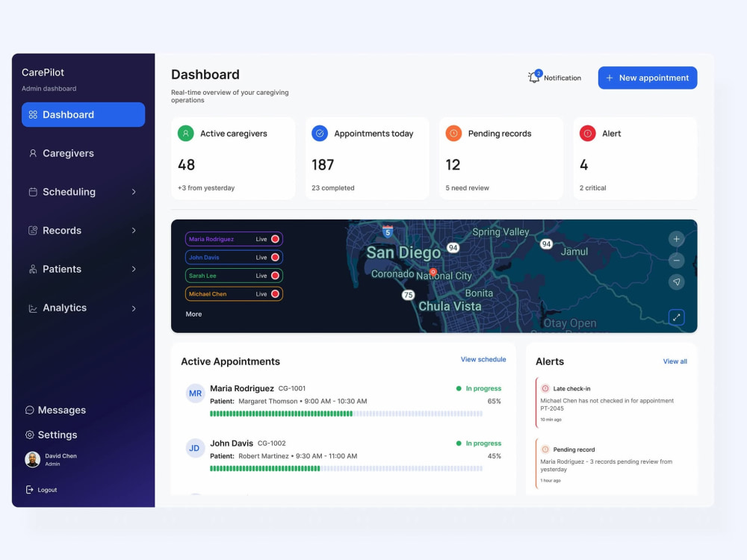The height and width of the screenshot is (560, 747).
Task: Open the View schedule link
Action: (x=483, y=360)
